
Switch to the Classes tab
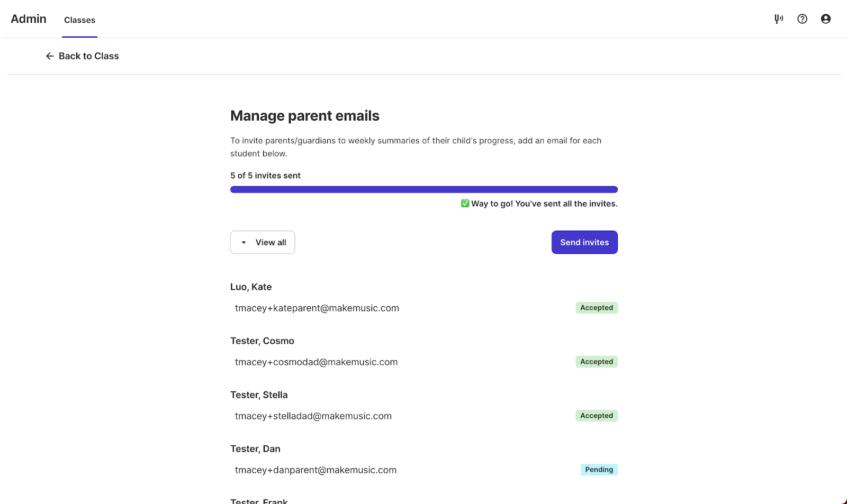tap(80, 20)
